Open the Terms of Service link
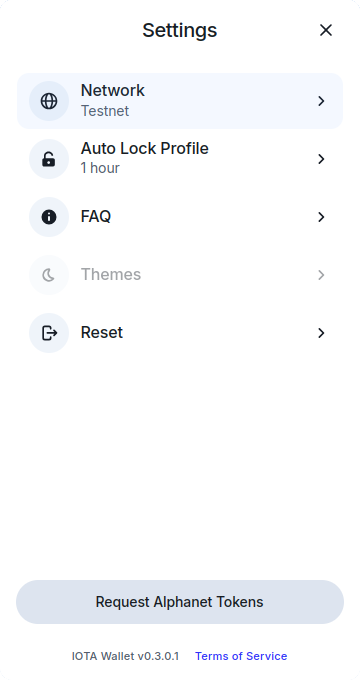This screenshot has height=680, width=360. point(241,656)
